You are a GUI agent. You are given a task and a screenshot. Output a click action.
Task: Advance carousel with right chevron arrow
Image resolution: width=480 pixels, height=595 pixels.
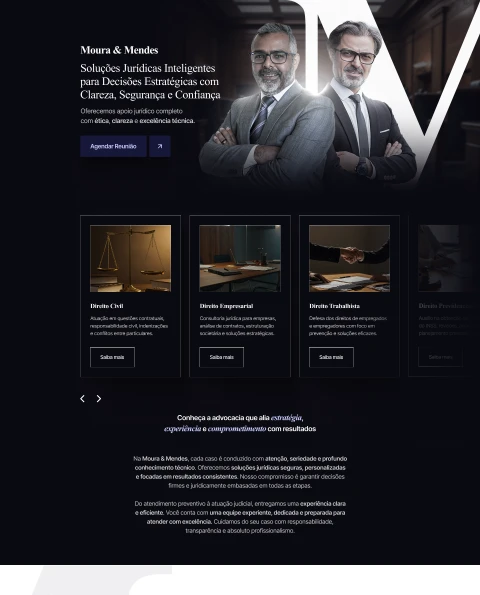click(x=99, y=398)
